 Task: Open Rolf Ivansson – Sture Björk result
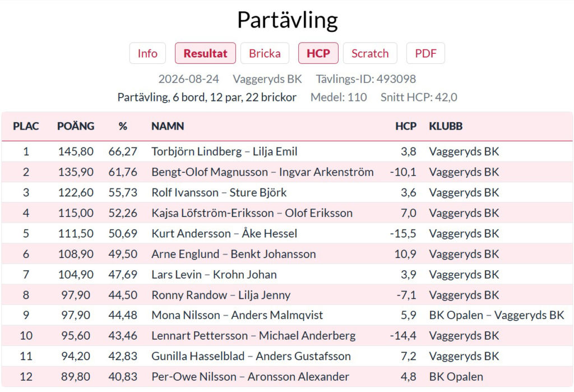tap(287, 192)
